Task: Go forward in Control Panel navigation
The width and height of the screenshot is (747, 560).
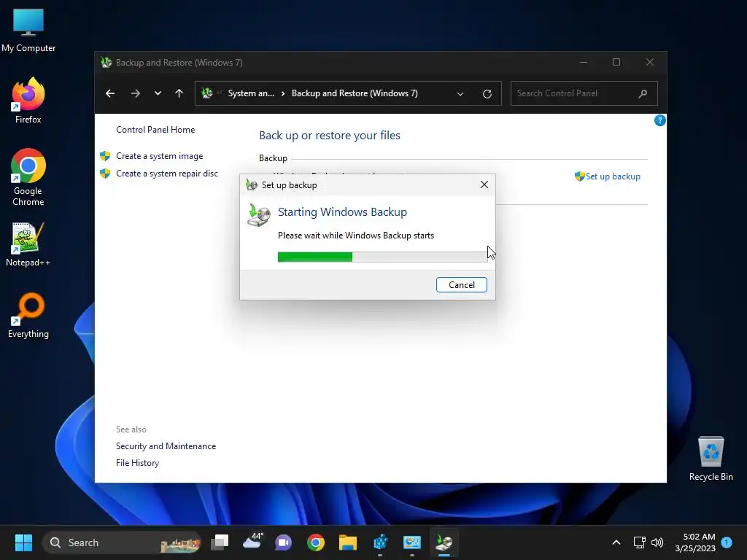Action: pyautogui.click(x=135, y=93)
